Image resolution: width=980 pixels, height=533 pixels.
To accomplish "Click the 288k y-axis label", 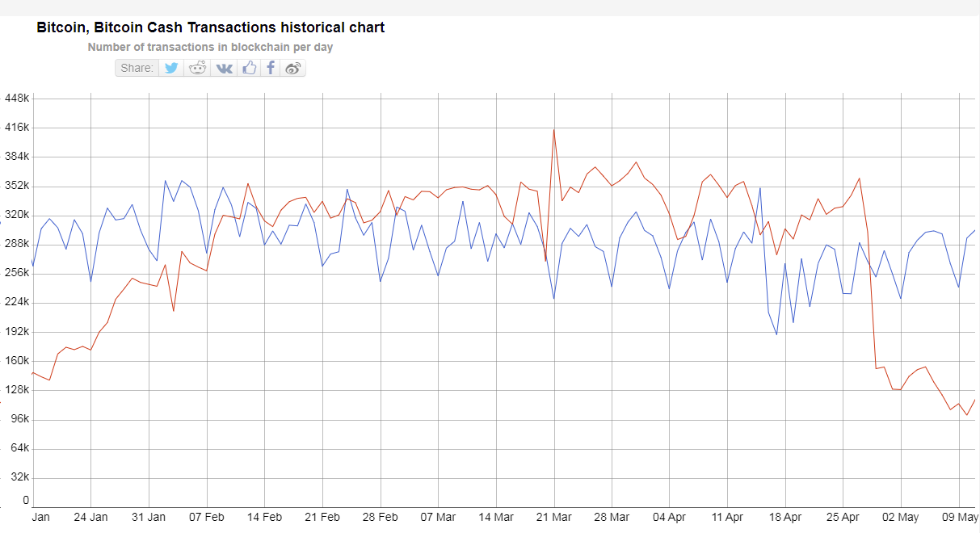I will [x=17, y=244].
